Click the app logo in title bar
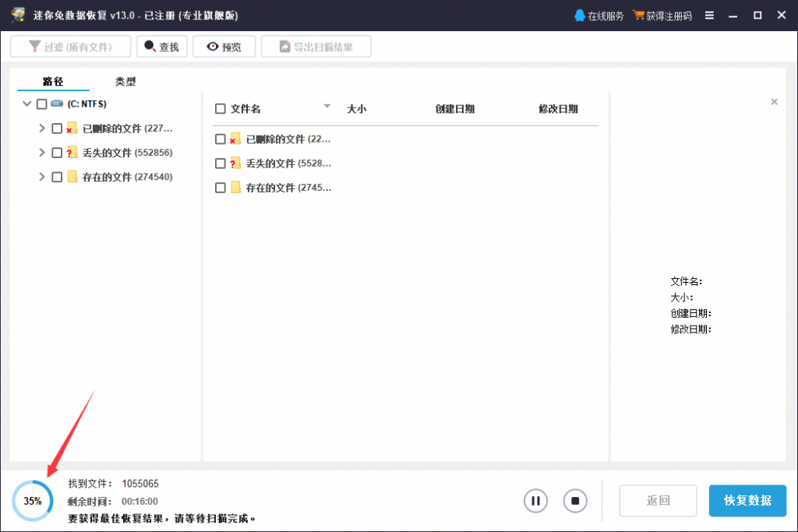The image size is (798, 532). pyautogui.click(x=19, y=15)
